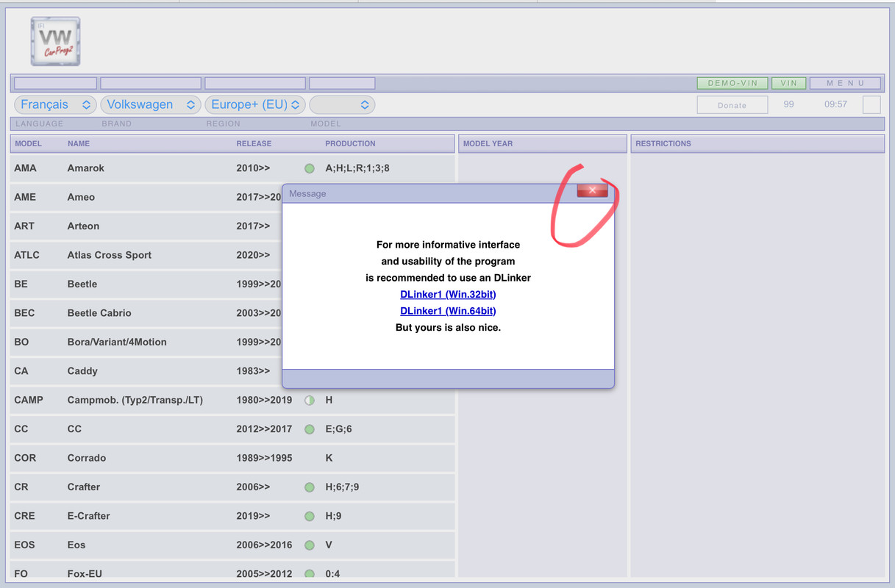Click the Donate button
Image resolution: width=895 pixels, height=588 pixels.
coord(732,105)
